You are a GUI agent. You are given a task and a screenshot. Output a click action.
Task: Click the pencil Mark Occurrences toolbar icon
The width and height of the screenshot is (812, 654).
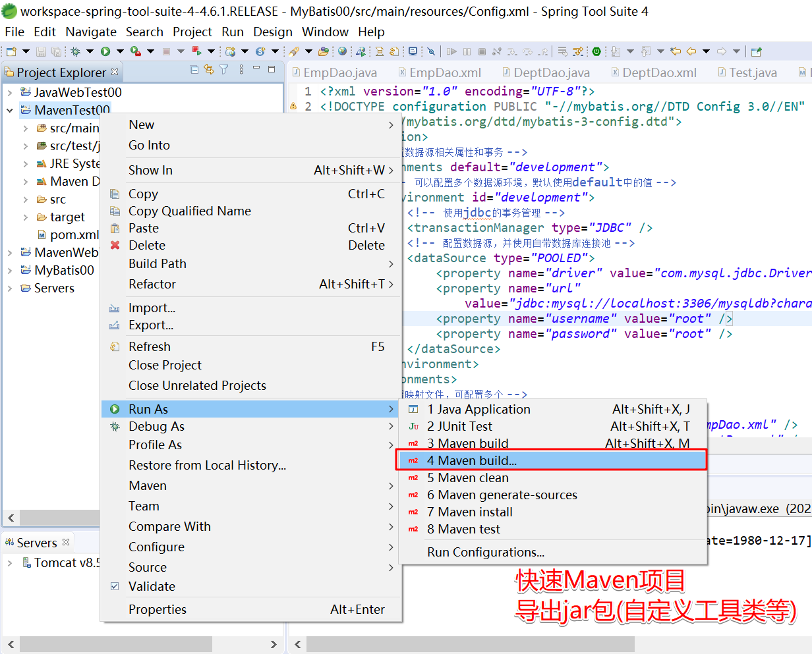(x=293, y=51)
